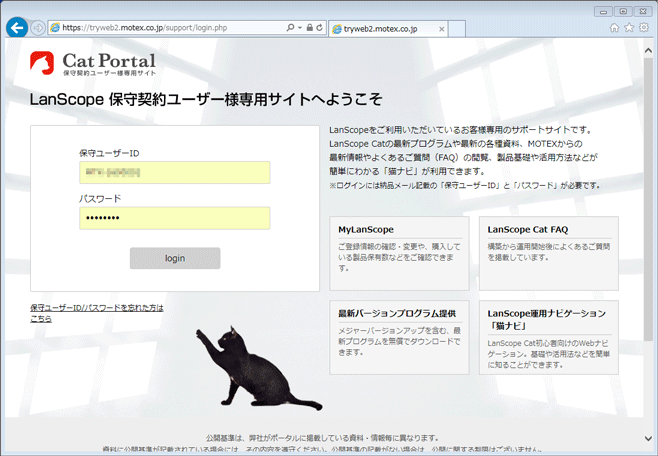Click the black cat image

[259, 368]
